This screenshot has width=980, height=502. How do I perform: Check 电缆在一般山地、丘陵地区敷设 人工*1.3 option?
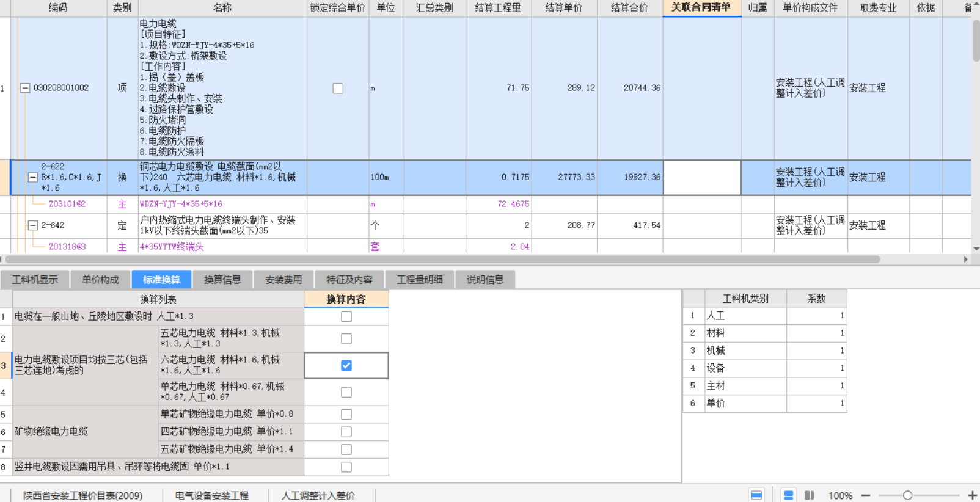346,316
